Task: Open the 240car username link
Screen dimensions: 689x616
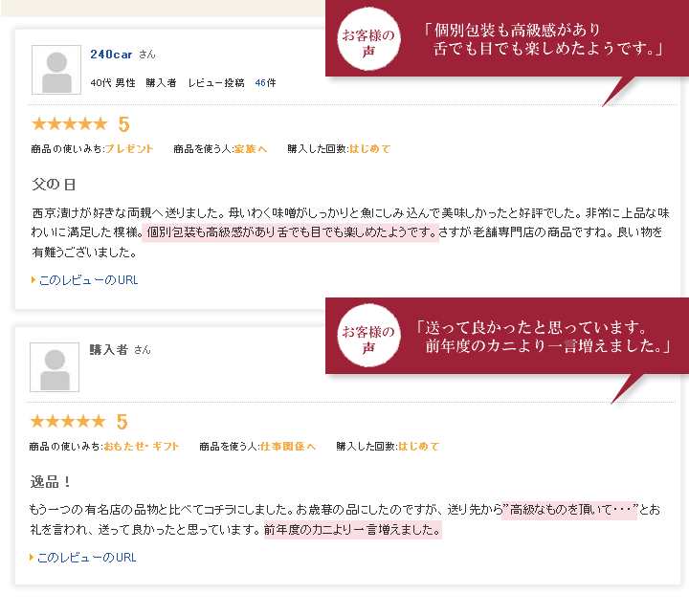Action: (x=111, y=55)
